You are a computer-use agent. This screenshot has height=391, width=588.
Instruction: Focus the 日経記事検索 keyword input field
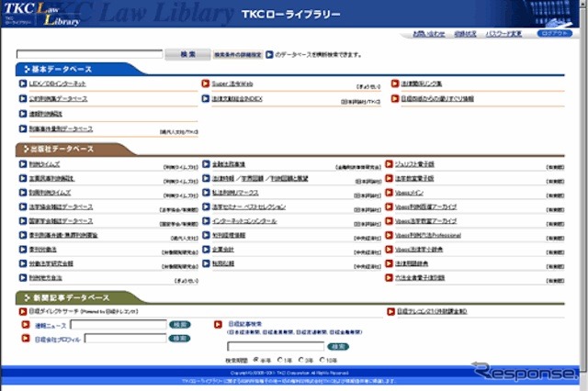(276, 346)
